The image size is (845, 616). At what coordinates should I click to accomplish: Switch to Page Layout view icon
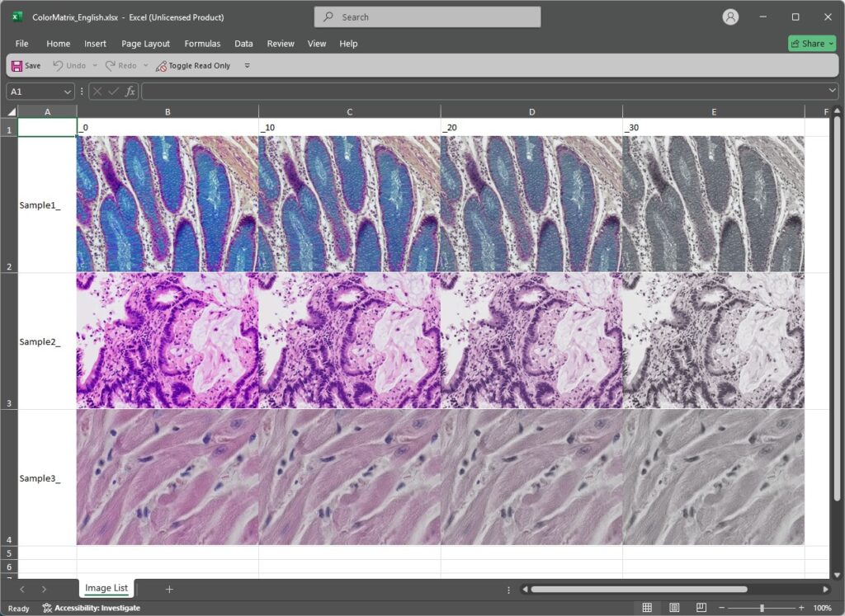coord(674,608)
